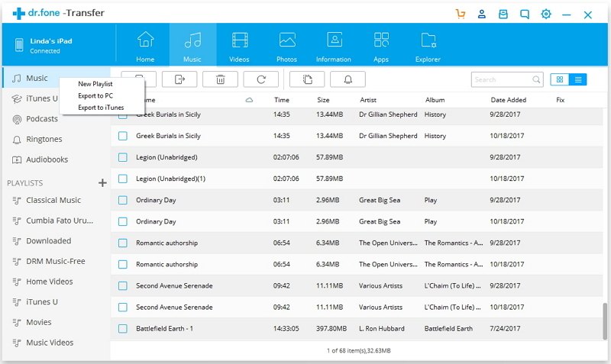Check Ordinary Day 9/28/2017 checkbox

pos(123,200)
